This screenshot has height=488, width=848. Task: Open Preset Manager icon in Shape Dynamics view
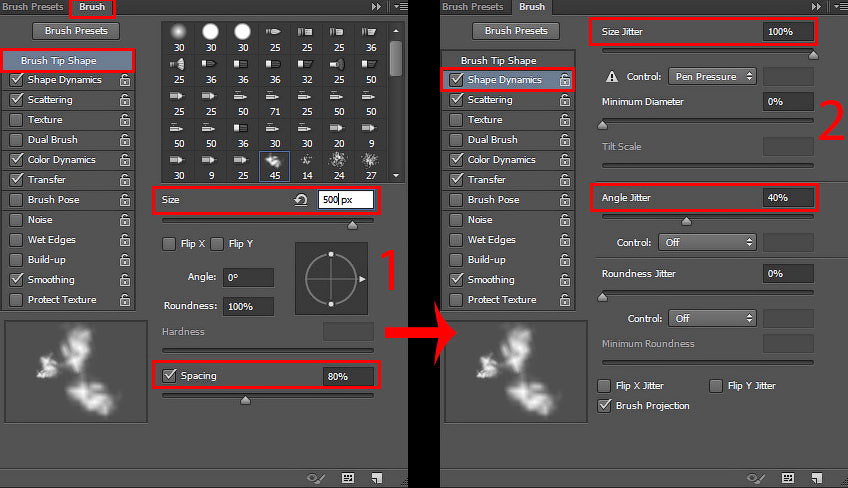tap(788, 478)
